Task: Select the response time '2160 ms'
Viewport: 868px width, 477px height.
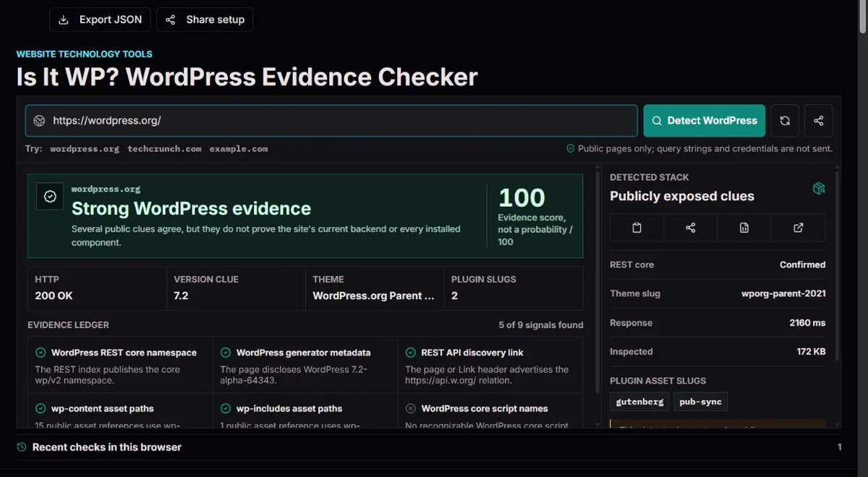Action: [807, 323]
